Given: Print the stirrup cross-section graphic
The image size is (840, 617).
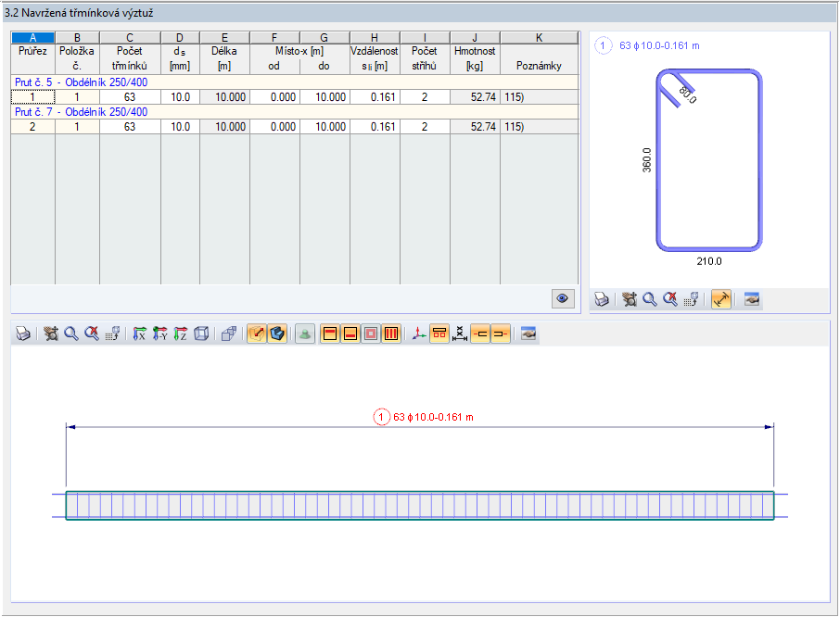Looking at the screenshot, I should (x=602, y=299).
